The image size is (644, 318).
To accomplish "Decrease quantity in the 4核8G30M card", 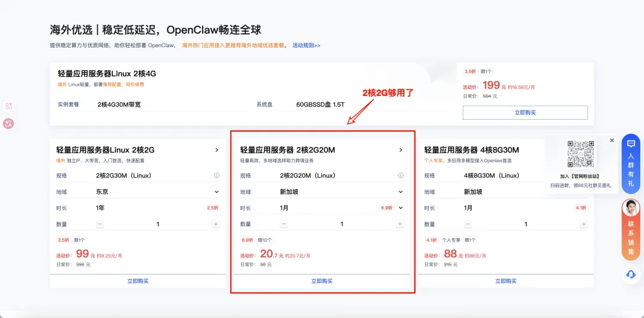I will pyautogui.click(x=468, y=224).
